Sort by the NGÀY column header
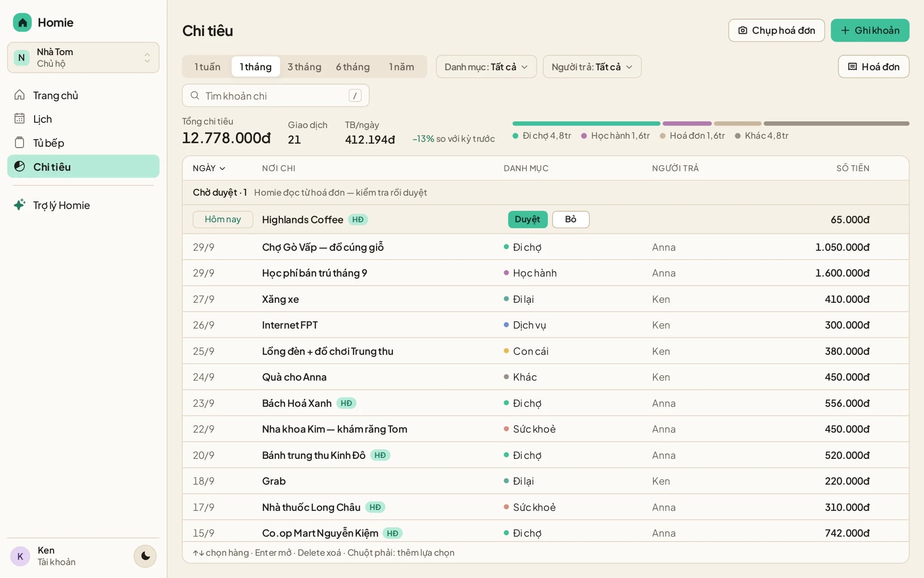 [x=209, y=168]
